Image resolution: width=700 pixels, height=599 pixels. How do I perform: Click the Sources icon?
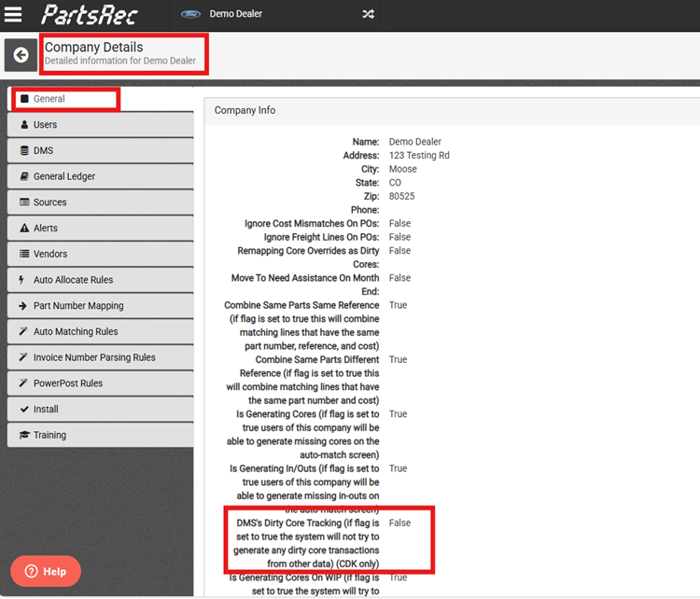[24, 202]
